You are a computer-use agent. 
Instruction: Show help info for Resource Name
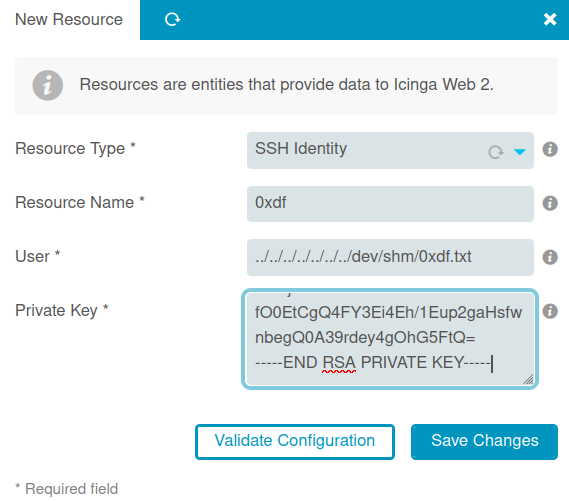point(550,203)
